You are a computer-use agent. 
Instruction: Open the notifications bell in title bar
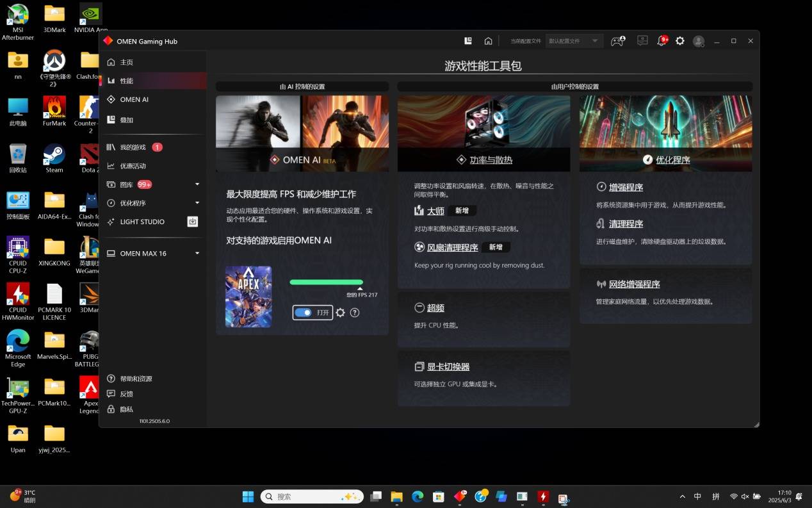(x=662, y=41)
